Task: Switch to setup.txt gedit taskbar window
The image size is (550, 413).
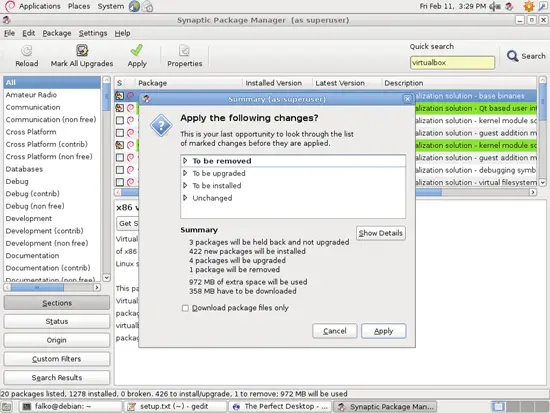Action: click(175, 407)
